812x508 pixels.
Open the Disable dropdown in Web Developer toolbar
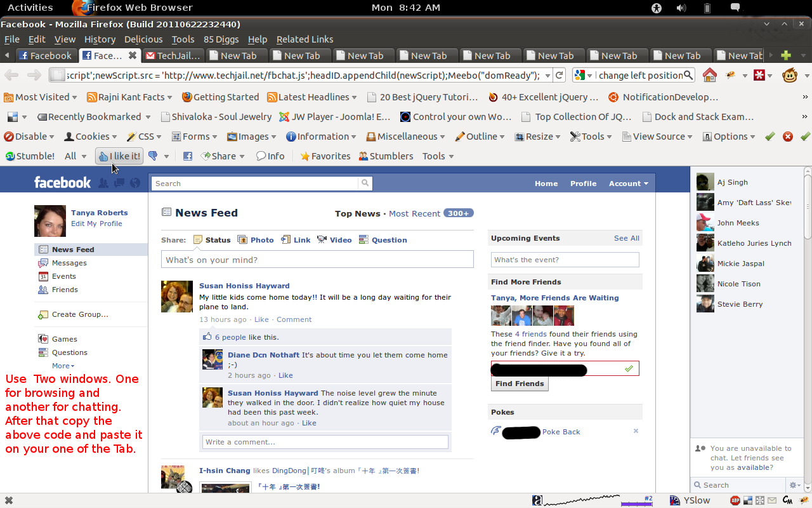[x=30, y=137]
